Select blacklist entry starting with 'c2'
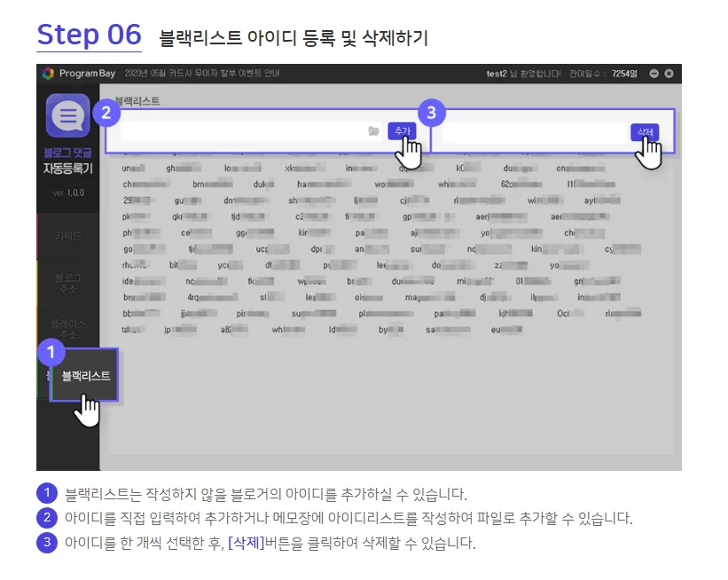 coord(312,217)
